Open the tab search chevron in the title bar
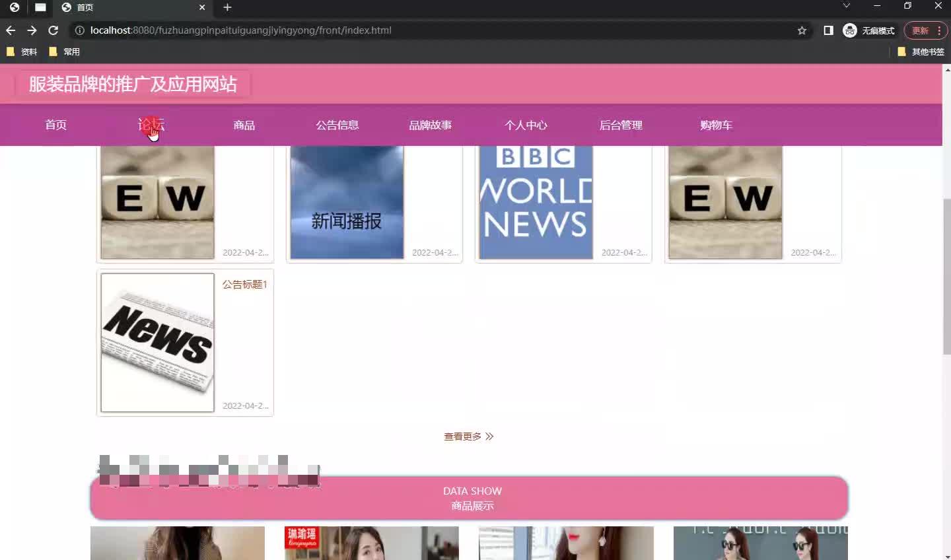The width and height of the screenshot is (951, 560). (846, 6)
